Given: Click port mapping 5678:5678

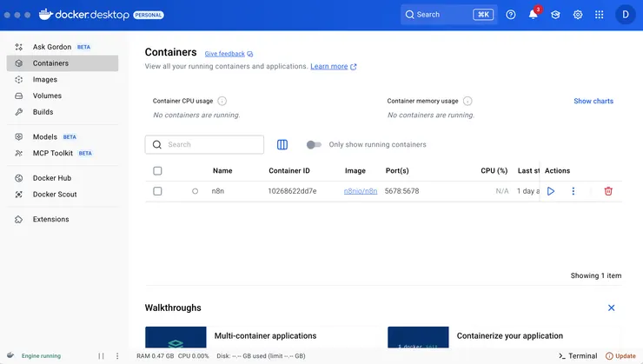Looking at the screenshot, I should (401, 191).
